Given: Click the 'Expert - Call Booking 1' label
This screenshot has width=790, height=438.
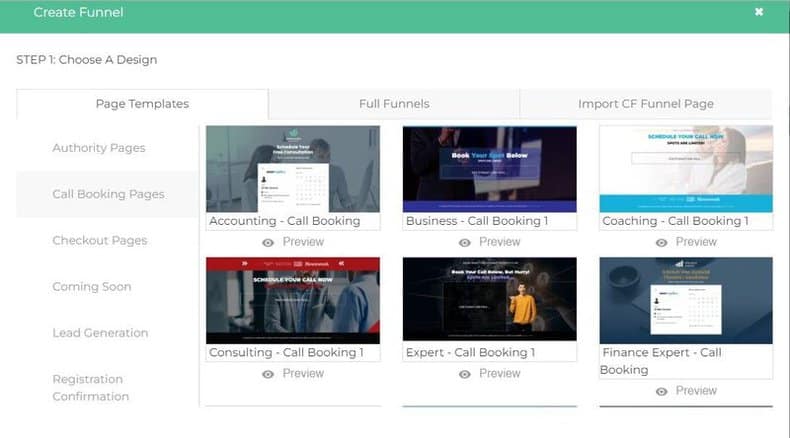Looking at the screenshot, I should pyautogui.click(x=470, y=352).
